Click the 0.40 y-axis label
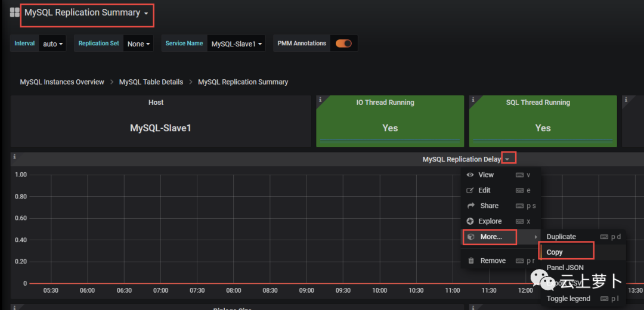The image size is (644, 310). tap(21, 240)
